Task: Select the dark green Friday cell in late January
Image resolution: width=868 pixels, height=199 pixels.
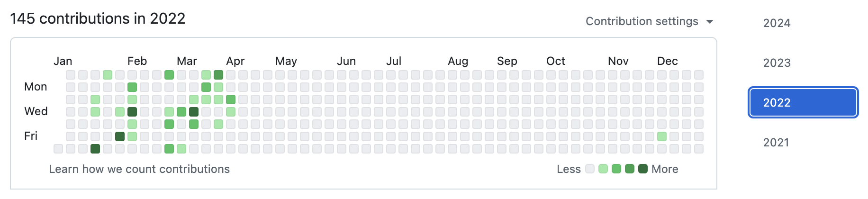Action: (x=120, y=136)
